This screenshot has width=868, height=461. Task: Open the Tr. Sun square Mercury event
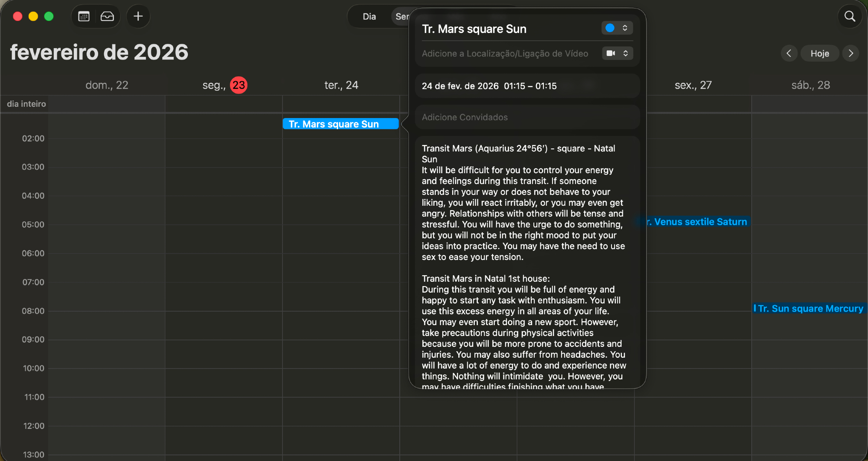coord(810,309)
